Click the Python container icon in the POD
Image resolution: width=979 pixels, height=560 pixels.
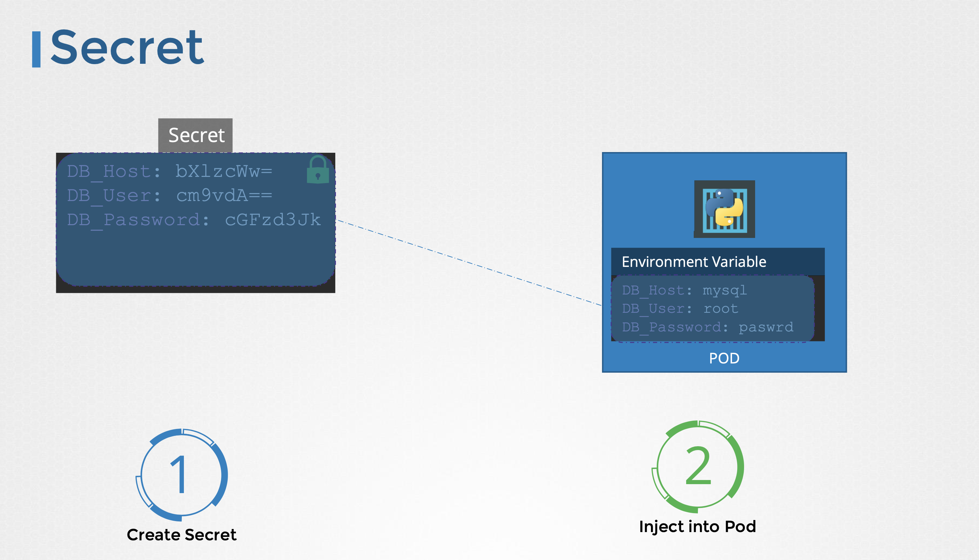point(724,209)
